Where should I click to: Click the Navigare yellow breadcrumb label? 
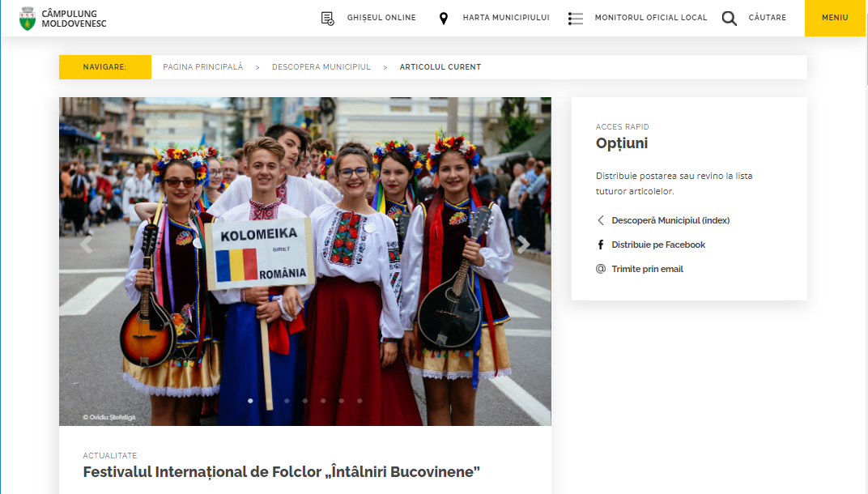[x=105, y=67]
